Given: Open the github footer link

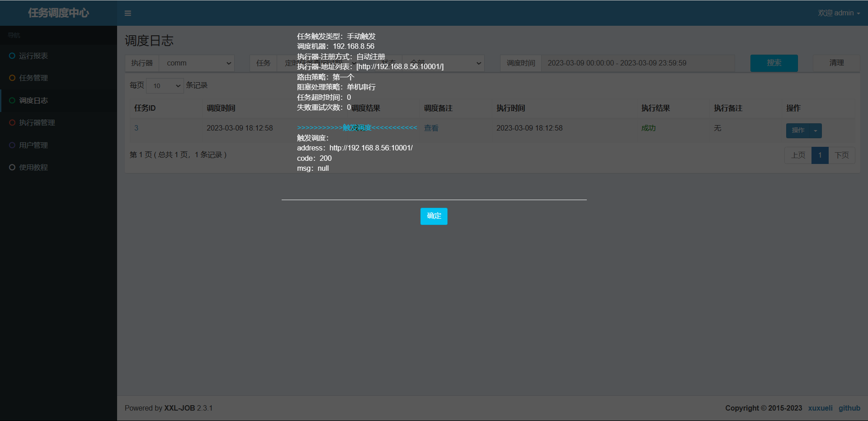Looking at the screenshot, I should (849, 408).
